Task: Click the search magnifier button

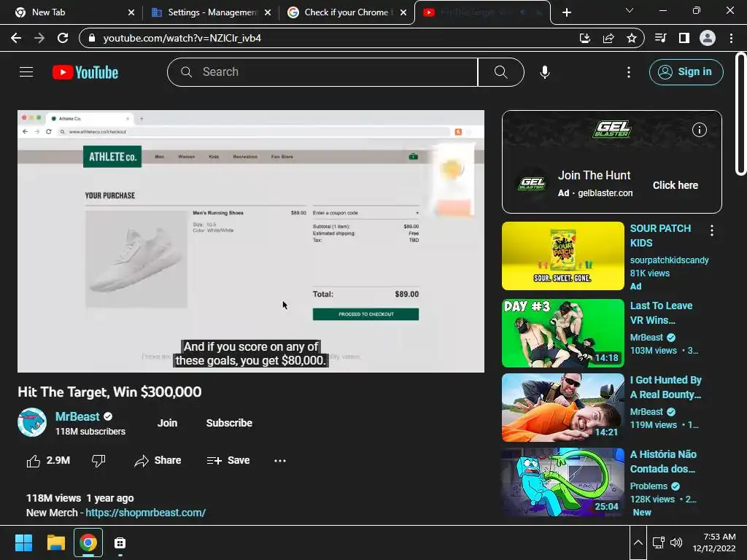Action: pos(500,72)
